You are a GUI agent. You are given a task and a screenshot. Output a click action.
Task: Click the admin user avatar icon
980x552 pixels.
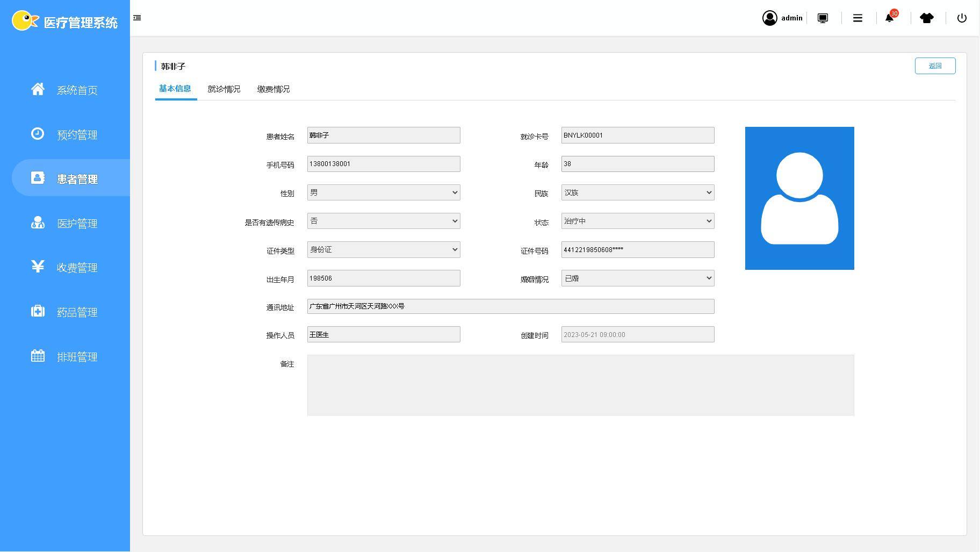(x=769, y=18)
